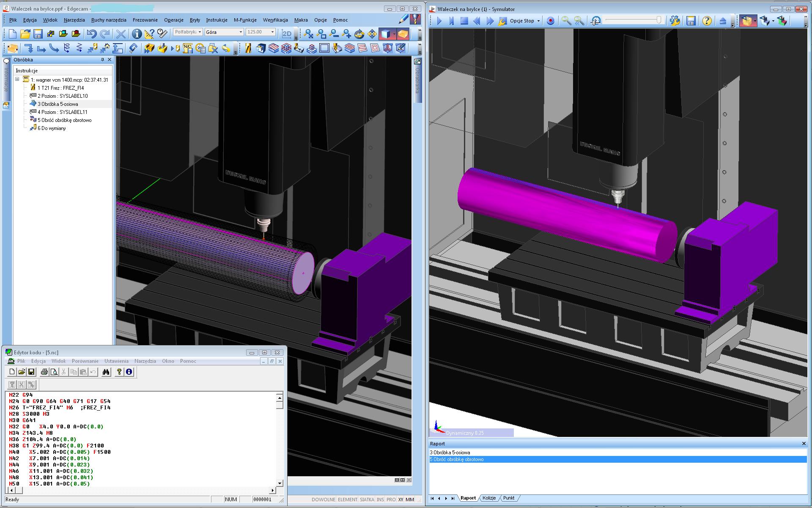Click the red Record button in Symulator
The height and width of the screenshot is (508, 812).
coord(550,20)
